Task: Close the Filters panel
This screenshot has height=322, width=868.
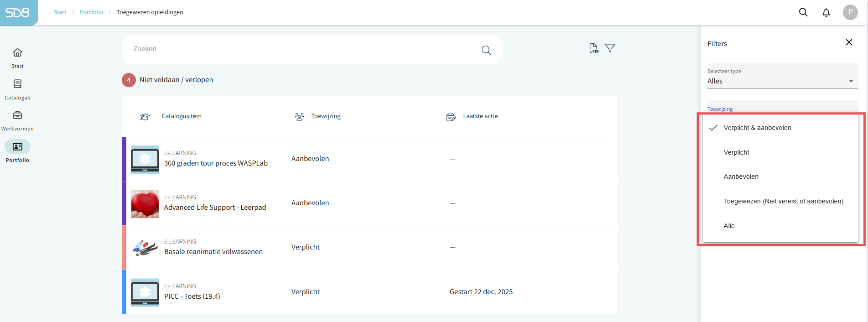Action: [848, 42]
